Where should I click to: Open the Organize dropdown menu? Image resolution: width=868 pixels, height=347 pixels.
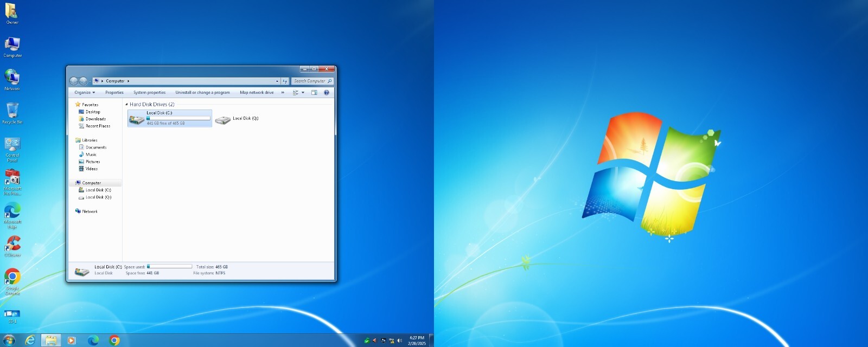tap(85, 93)
